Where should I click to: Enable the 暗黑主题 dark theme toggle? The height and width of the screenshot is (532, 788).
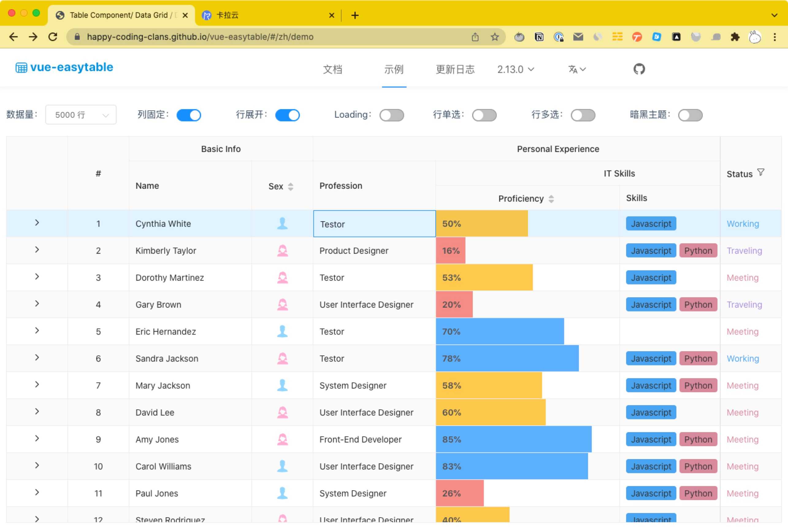(690, 115)
